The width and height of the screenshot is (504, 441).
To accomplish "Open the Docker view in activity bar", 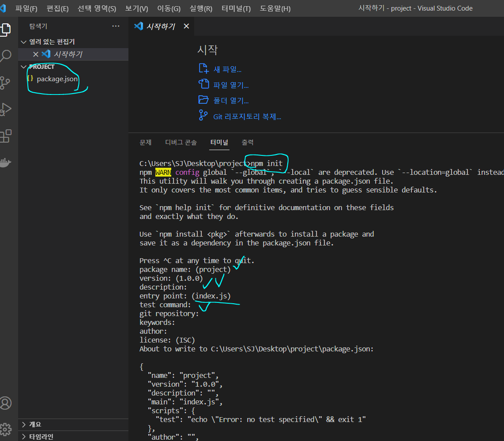I will (x=5, y=162).
